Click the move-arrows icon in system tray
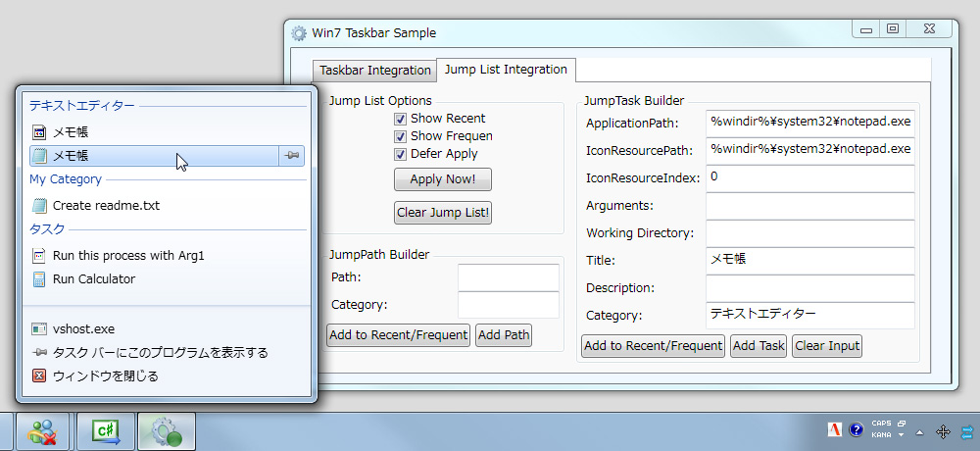 [x=943, y=431]
